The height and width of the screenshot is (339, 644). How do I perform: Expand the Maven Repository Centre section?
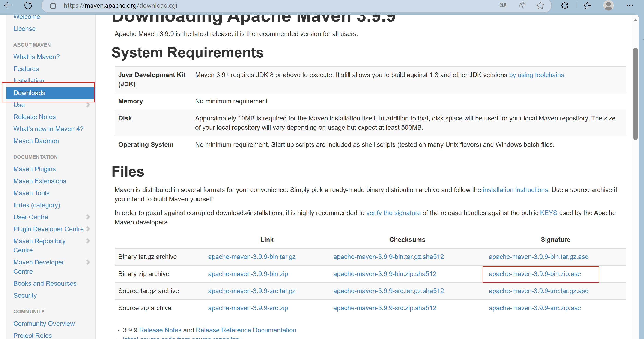click(x=88, y=241)
